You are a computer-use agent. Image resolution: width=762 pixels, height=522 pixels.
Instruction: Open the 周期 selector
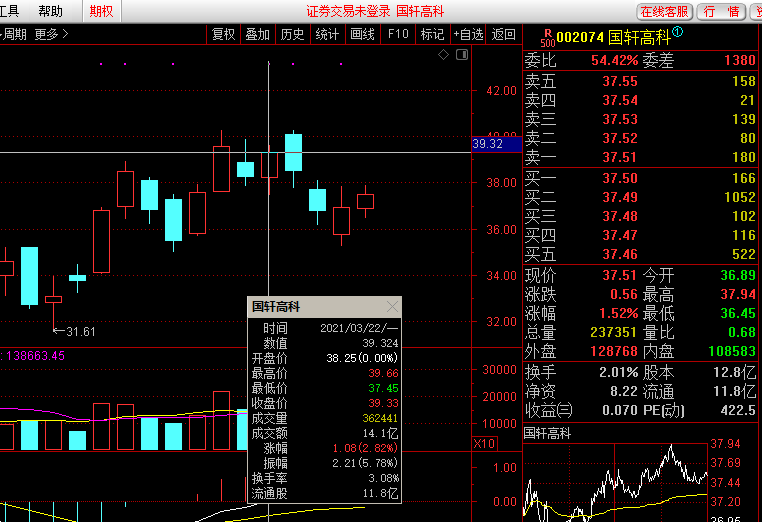[x=14, y=35]
